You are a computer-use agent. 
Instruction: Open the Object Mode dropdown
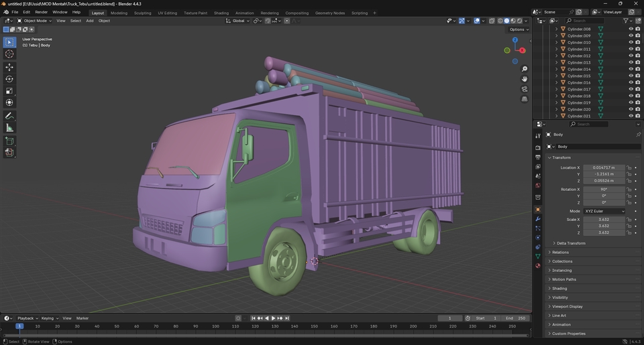click(35, 21)
